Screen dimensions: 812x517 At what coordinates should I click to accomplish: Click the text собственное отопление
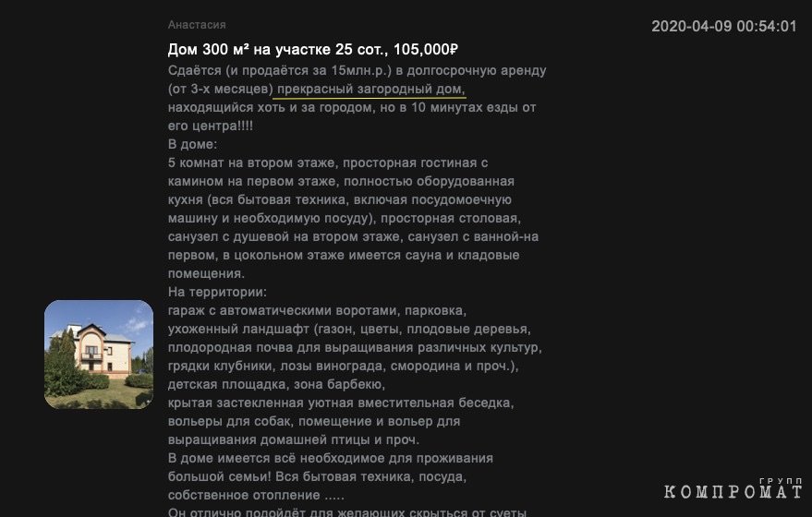click(x=244, y=495)
